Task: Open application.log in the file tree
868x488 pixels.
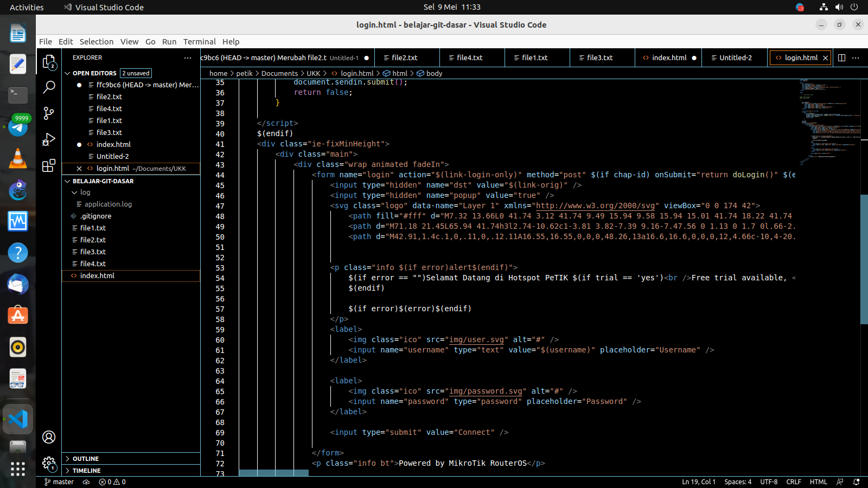Action: (x=131, y=204)
